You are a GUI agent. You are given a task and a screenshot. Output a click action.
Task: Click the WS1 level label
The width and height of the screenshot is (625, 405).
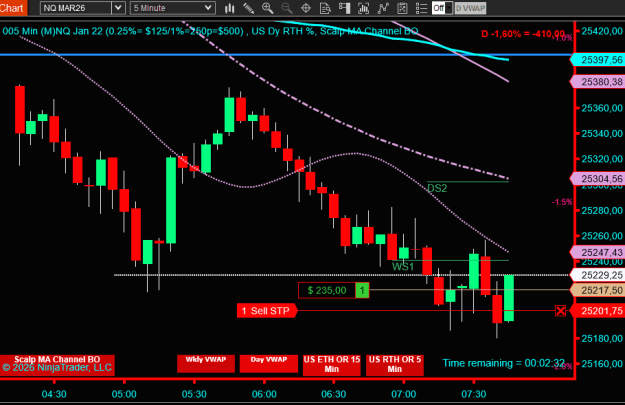[x=403, y=267]
